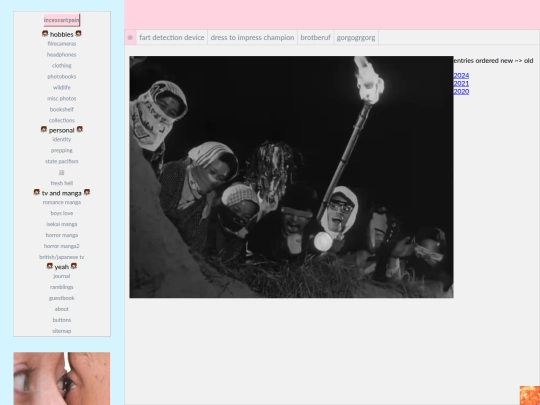This screenshot has height=405, width=540.
Task: Open the wildlife link
Action: point(62,87)
